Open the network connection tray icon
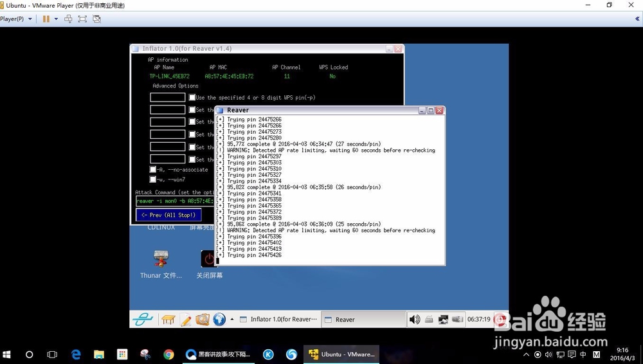The height and width of the screenshot is (364, 643). [443, 319]
